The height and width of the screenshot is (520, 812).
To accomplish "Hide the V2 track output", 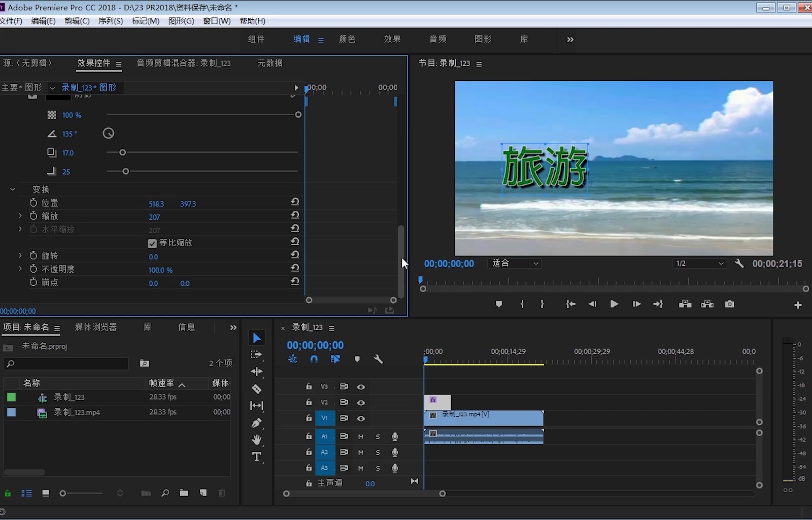I will pos(361,403).
